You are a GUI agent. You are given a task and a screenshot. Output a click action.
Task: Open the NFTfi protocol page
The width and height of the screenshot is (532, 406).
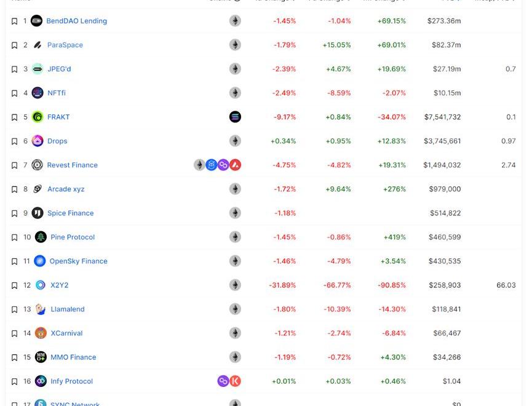click(57, 93)
